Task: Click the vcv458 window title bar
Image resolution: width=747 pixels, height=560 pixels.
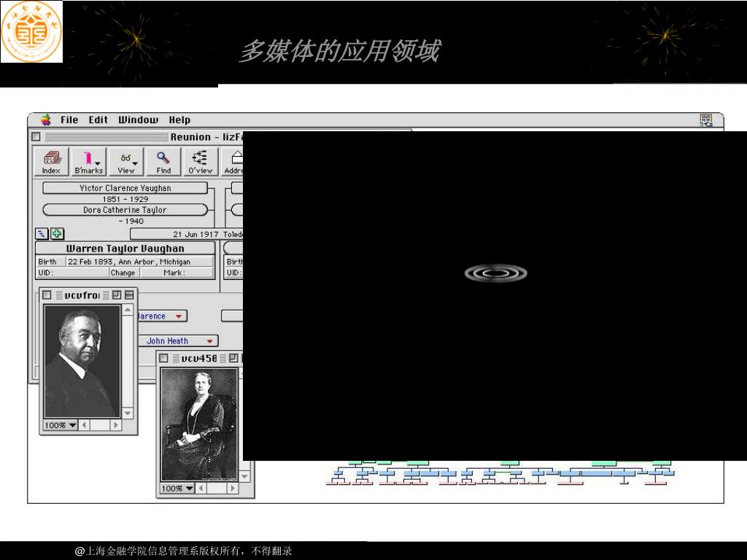Action: (200, 358)
